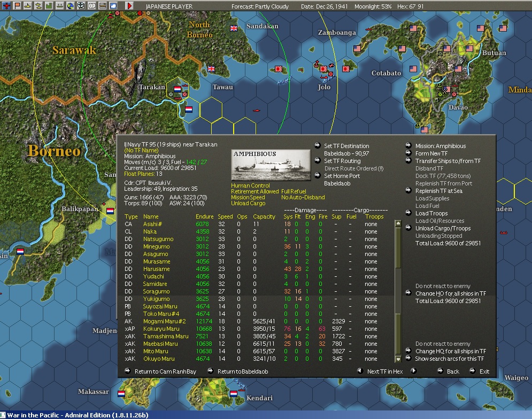Click Return to Cam Ranh Bay

[x=165, y=371]
